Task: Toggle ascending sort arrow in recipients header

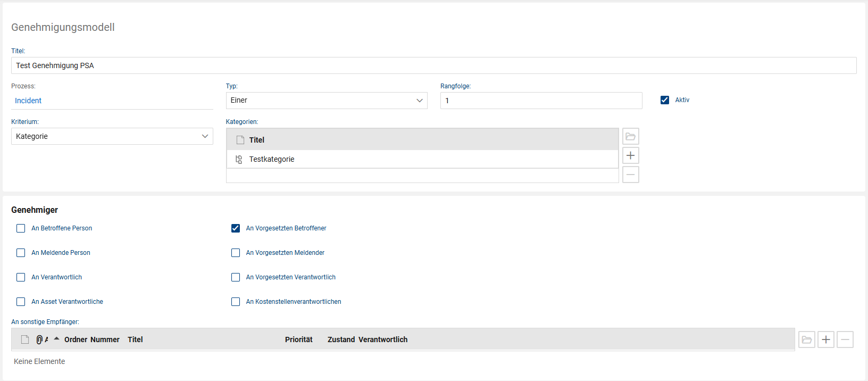Action: pos(56,338)
